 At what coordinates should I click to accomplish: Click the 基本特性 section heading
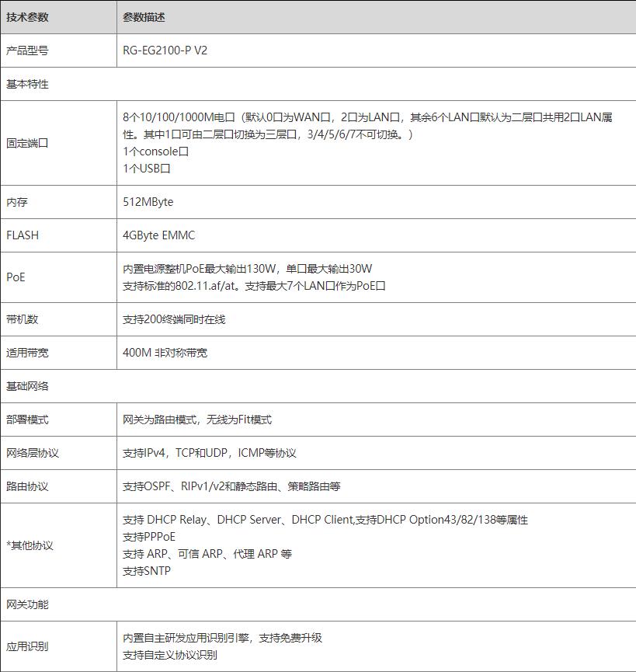pos(27,84)
